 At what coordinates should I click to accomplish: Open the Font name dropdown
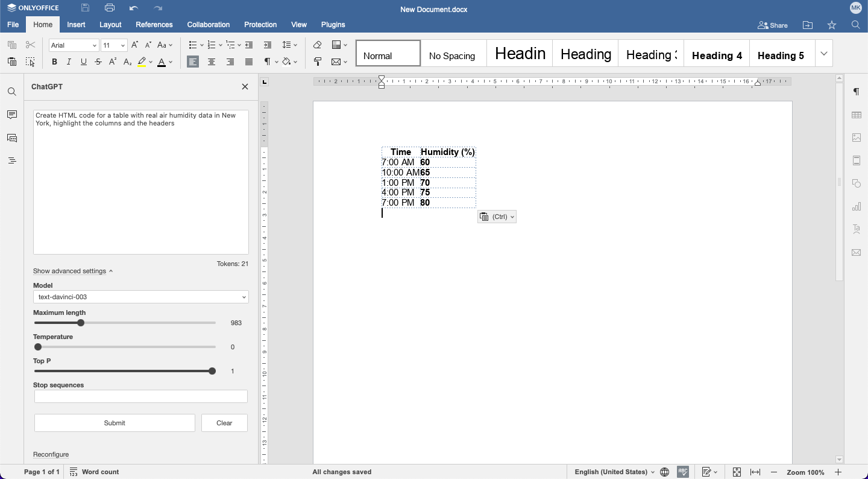pos(73,45)
